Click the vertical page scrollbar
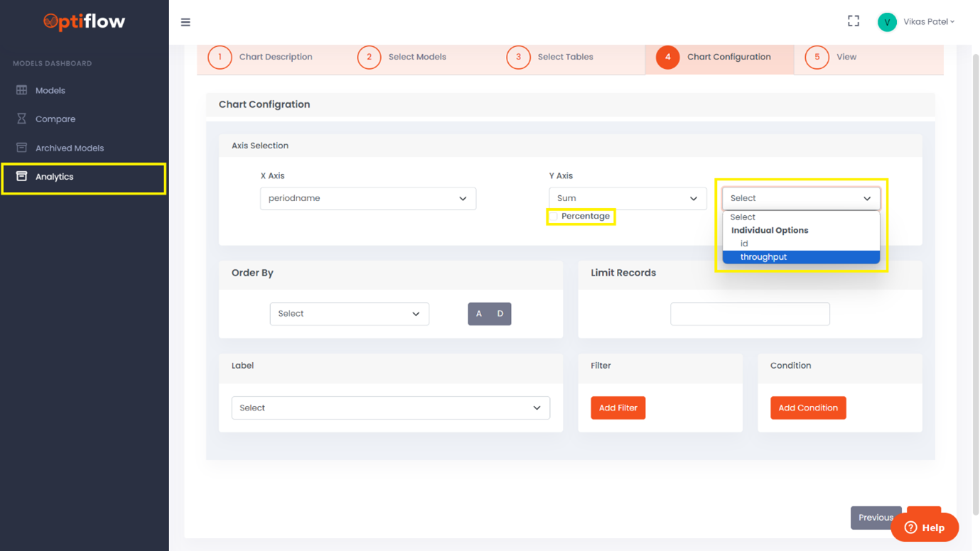 (x=975, y=284)
